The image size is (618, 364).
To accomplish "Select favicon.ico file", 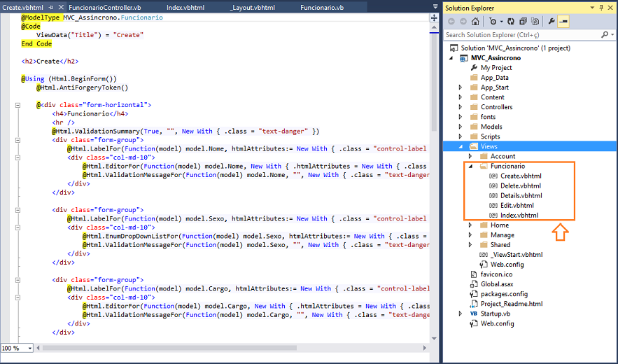I will point(496,274).
